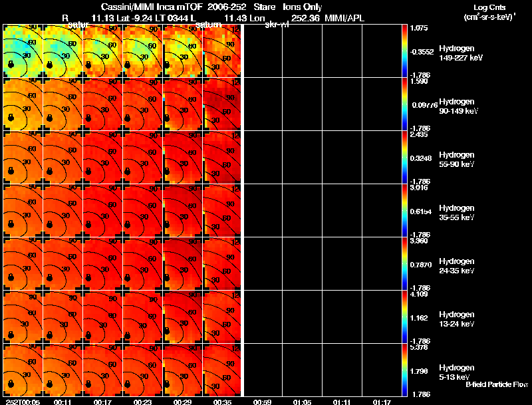Click the 'skr-wl' label
The image size is (532, 405).
coord(277,25)
